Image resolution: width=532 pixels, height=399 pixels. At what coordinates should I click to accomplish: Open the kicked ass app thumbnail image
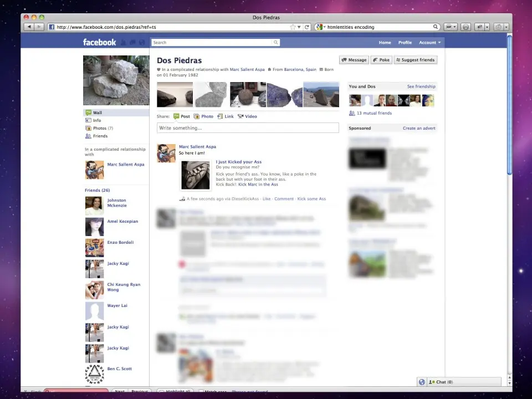pyautogui.click(x=196, y=175)
